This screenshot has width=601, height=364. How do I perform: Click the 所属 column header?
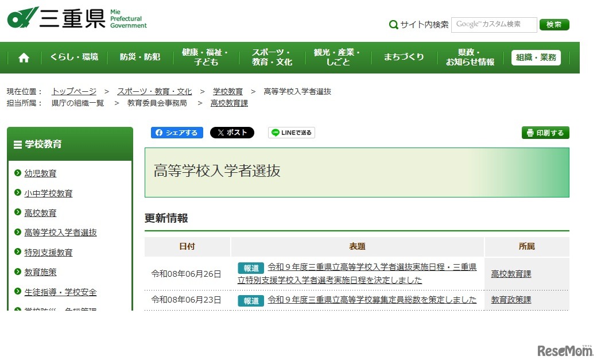click(527, 247)
